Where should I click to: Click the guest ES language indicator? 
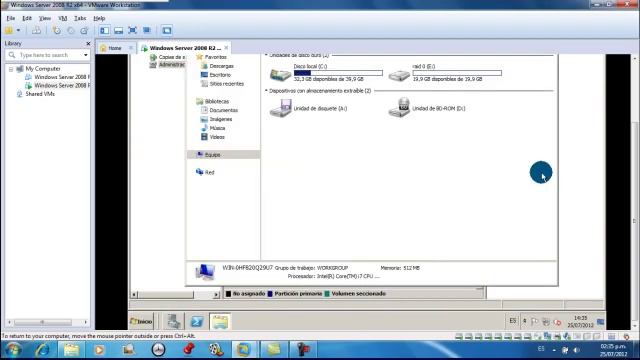513,321
